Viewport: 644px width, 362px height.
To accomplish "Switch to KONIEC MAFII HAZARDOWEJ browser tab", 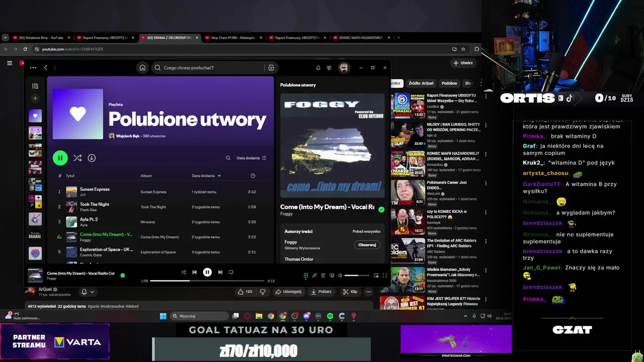I will pos(361,38).
